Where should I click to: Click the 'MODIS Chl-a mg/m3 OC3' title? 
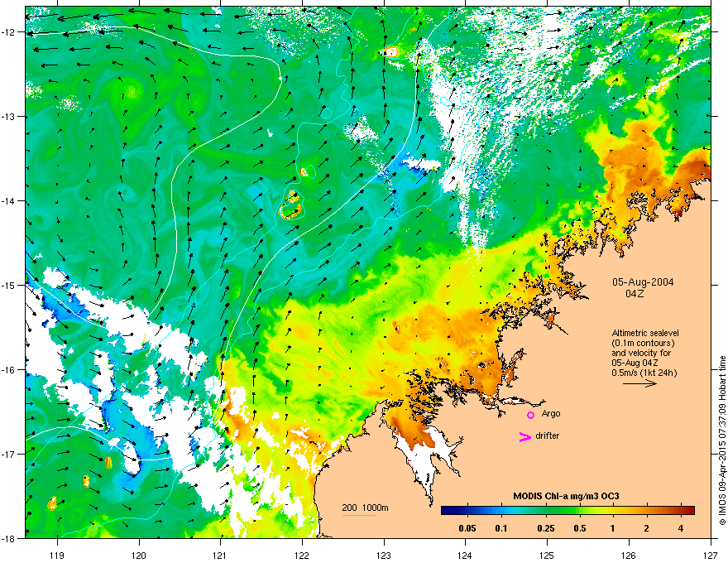[566, 496]
